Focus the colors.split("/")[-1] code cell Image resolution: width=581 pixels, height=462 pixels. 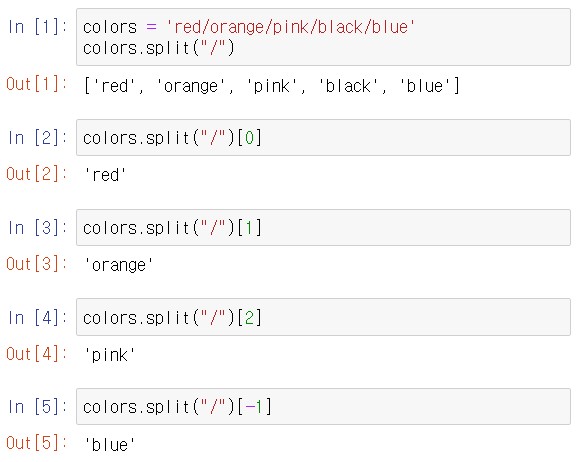pos(323,406)
